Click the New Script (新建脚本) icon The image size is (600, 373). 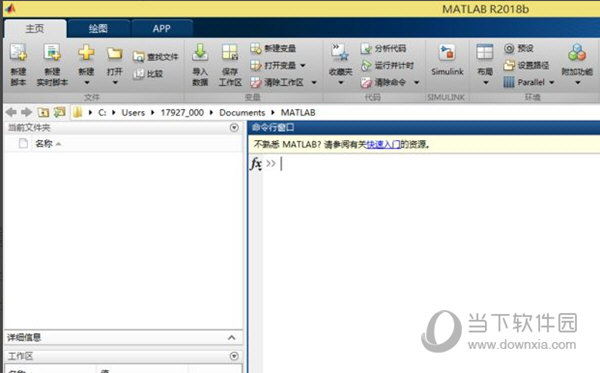coord(18,53)
